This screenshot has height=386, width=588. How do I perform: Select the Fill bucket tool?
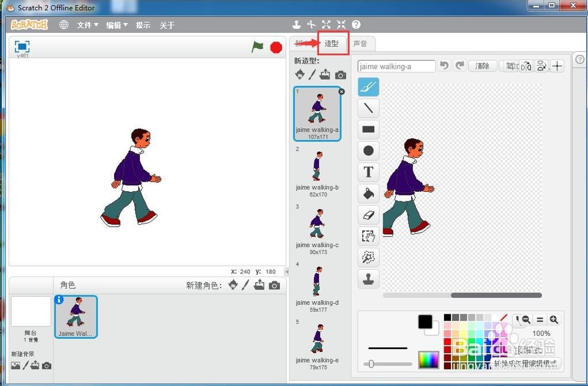368,194
